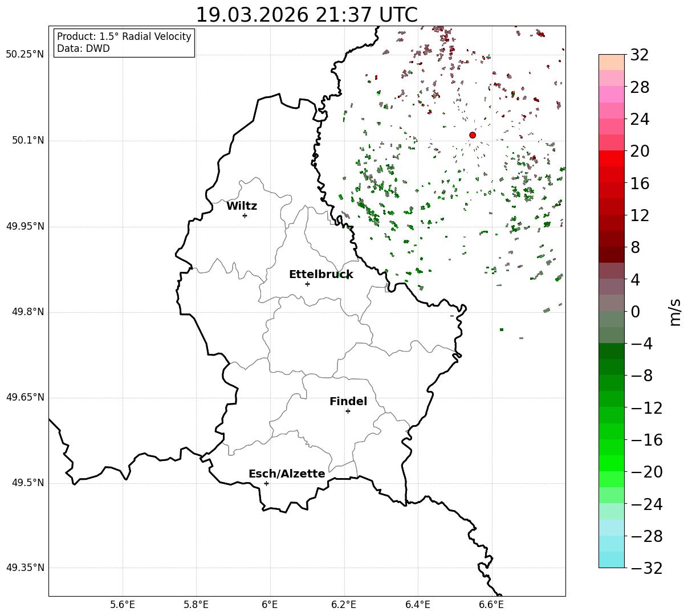The width and height of the screenshot is (688, 616).
Task: Click the colorbar value 8 label
Action: (635, 247)
